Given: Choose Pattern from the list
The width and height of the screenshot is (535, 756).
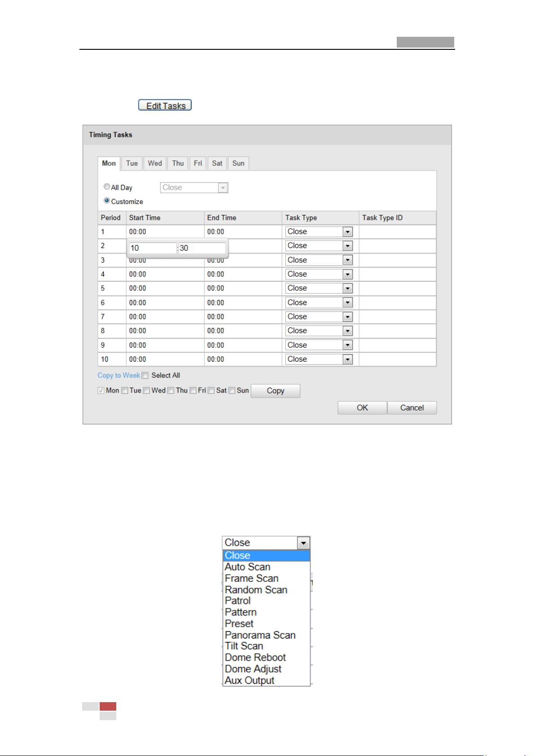Looking at the screenshot, I should point(267,612).
